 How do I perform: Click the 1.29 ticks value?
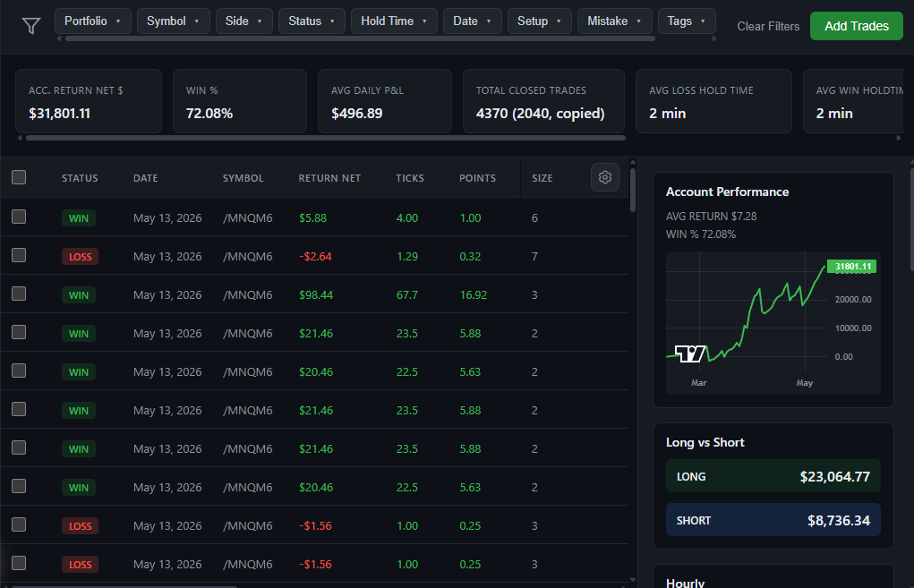pyautogui.click(x=407, y=257)
